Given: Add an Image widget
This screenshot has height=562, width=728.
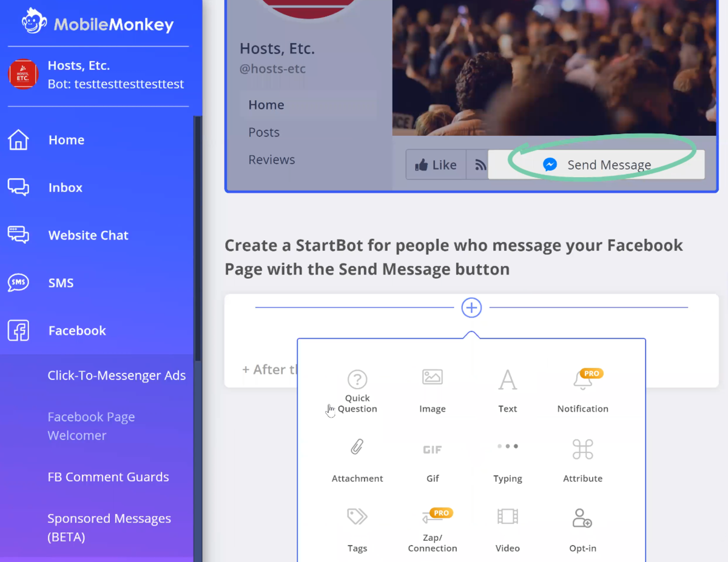Looking at the screenshot, I should (x=433, y=392).
